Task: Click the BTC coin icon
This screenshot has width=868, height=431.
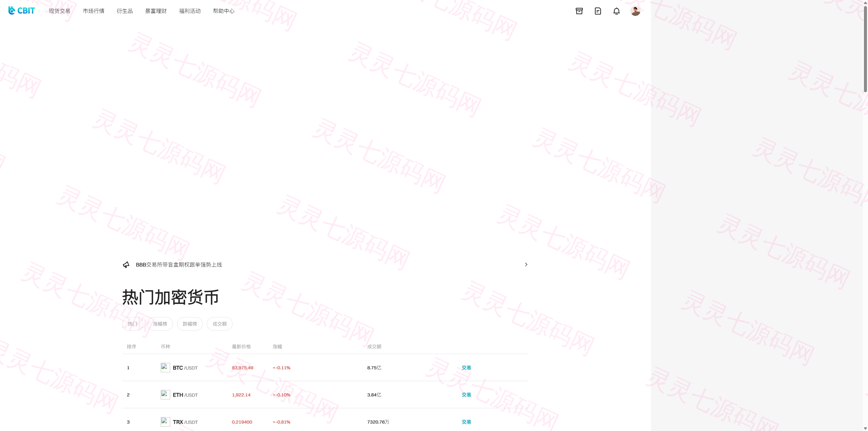Action: (165, 367)
